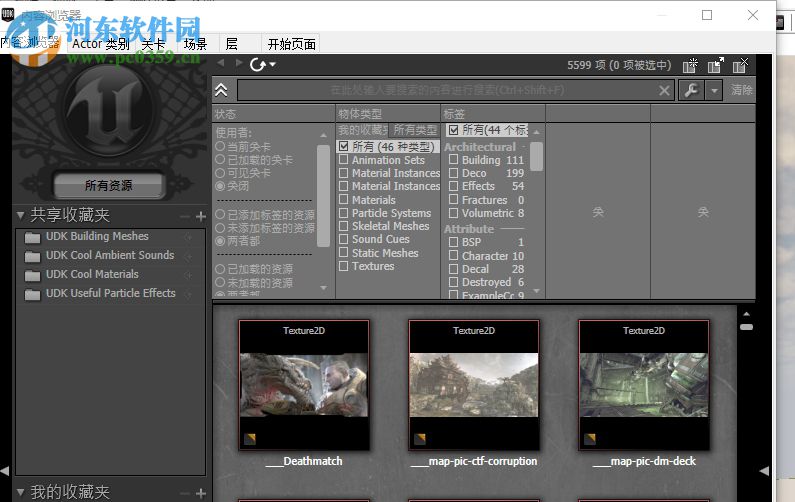
Task: Click the asset view scroll-up arrow
Action: pyautogui.click(x=746, y=314)
